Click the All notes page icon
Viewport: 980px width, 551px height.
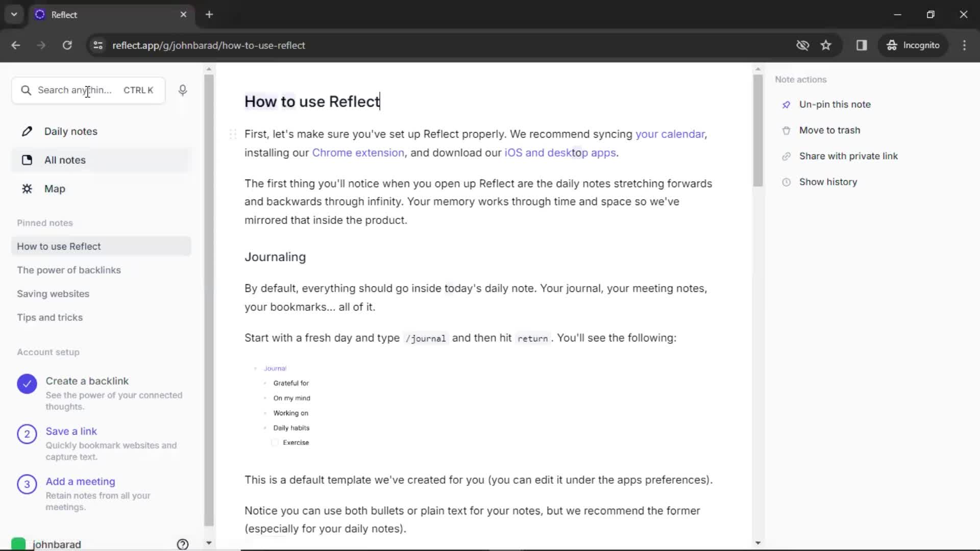coord(27,160)
